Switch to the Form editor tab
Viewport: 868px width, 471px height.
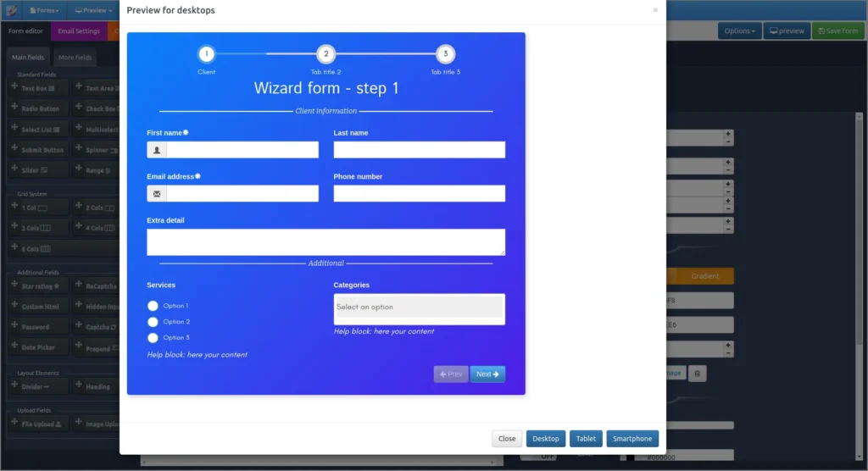[x=25, y=31]
